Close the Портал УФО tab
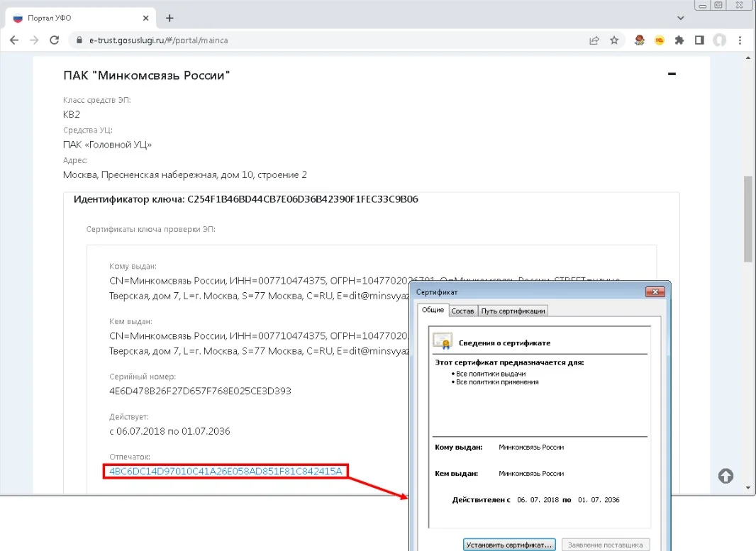Screen dimensions: 756x551 pos(145,18)
